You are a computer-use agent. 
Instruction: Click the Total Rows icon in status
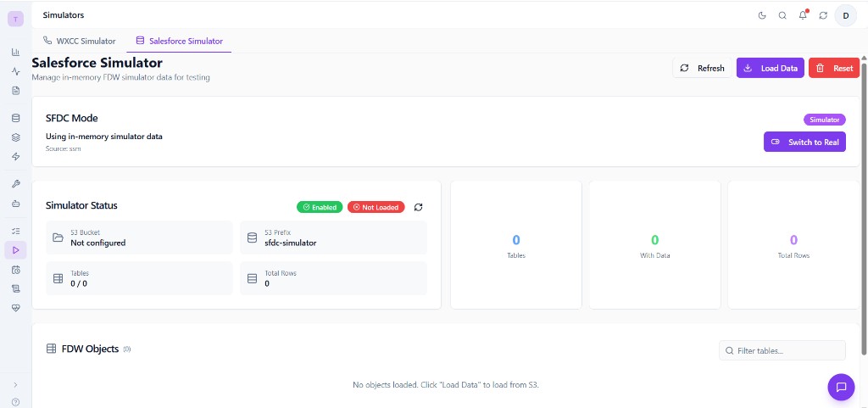tap(252, 278)
